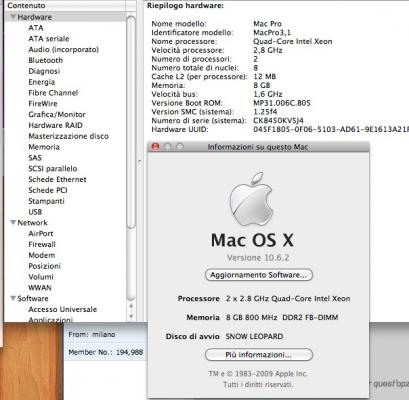Click From: milano in background page

pyautogui.click(x=92, y=334)
